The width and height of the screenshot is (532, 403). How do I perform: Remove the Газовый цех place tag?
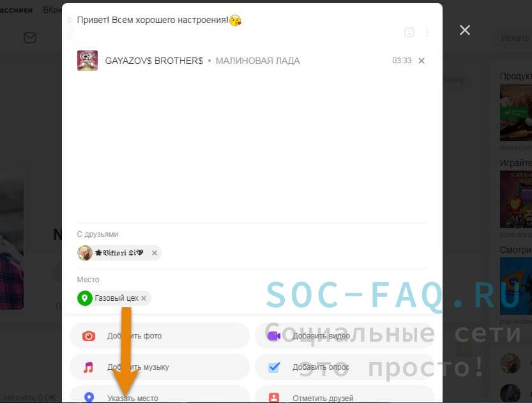click(x=144, y=298)
